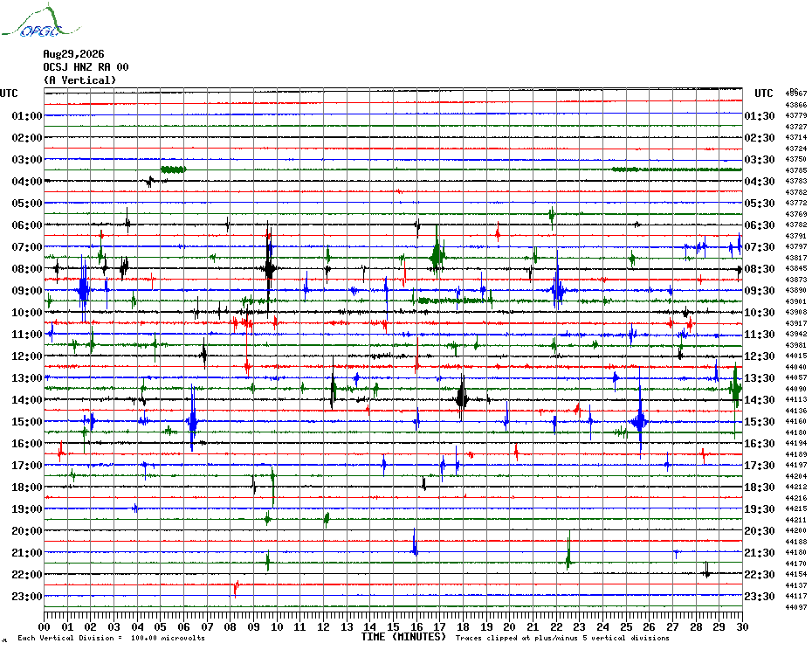Click minute 30 on bottom time axis
812x650 pixels.
[742, 626]
